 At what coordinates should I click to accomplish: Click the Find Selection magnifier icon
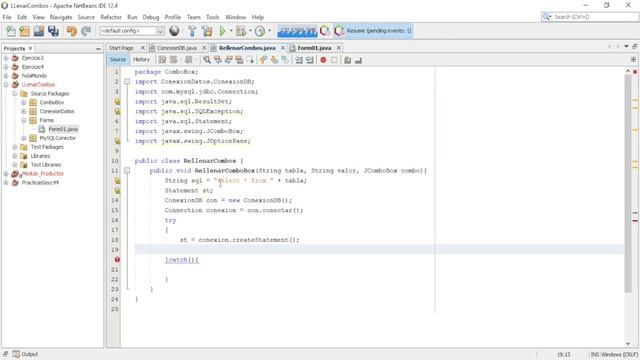[x=207, y=60]
